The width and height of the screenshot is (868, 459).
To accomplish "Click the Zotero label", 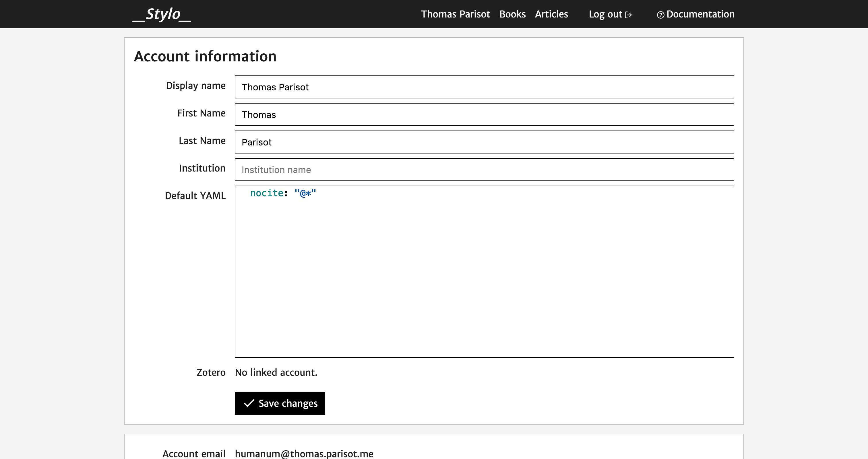I will (x=211, y=372).
